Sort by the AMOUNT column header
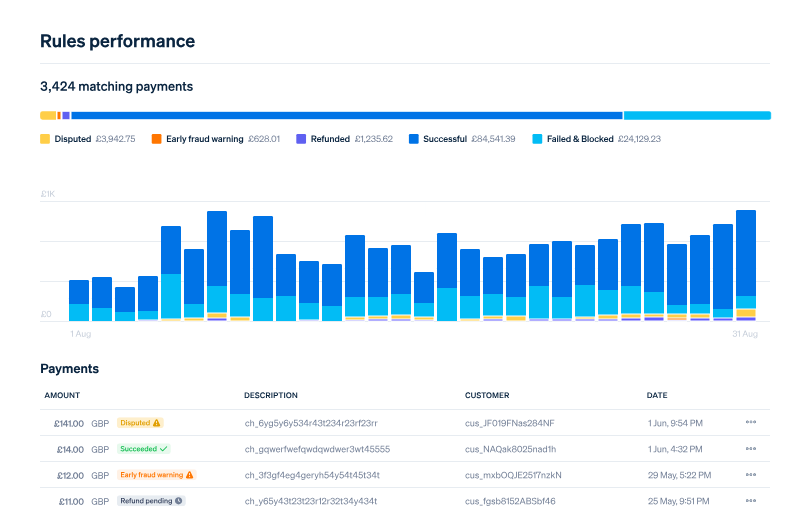 (62, 395)
